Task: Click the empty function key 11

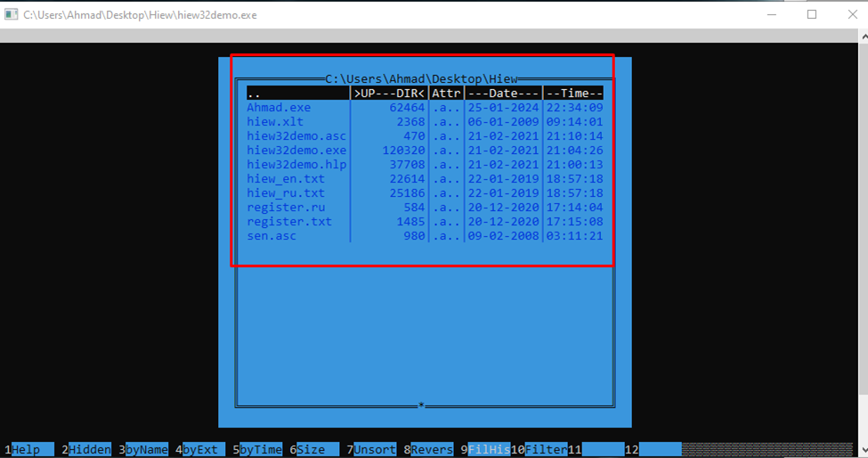Action: [596, 449]
